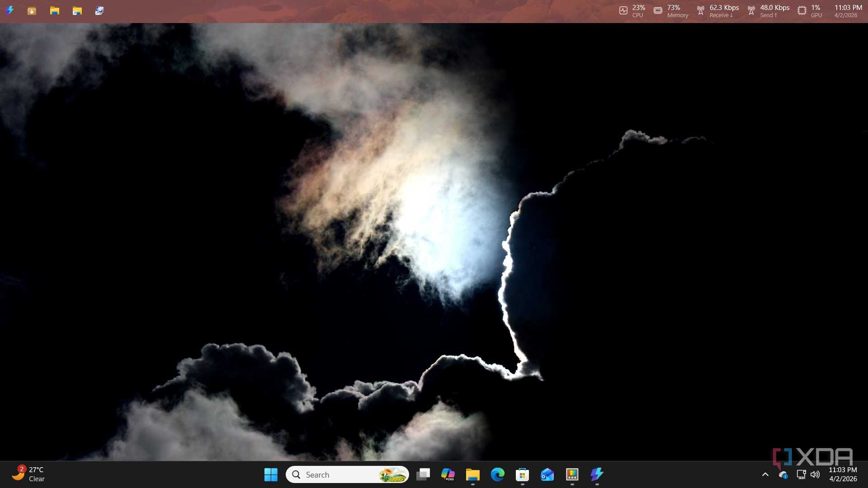Click the 48.0 Kbps Send network widget
868x488 pixels.
click(x=769, y=11)
